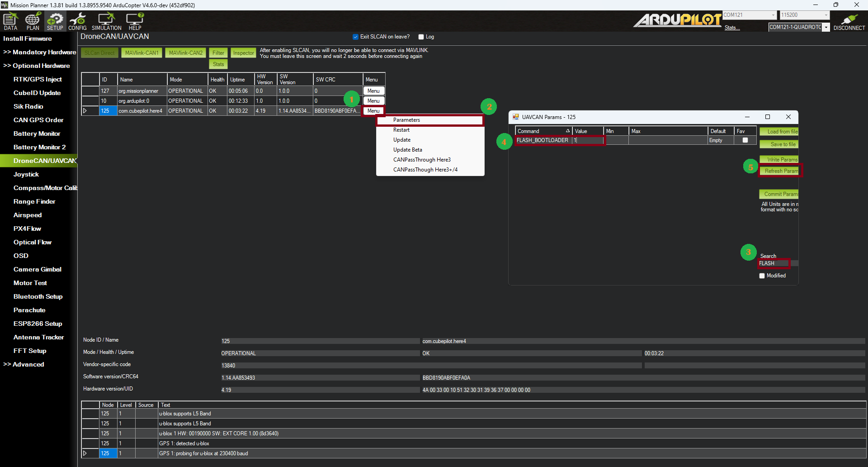Viewport: 868px width, 467px height.
Task: Edit the FLASH_BOOTLOADER value cell
Action: tap(589, 140)
